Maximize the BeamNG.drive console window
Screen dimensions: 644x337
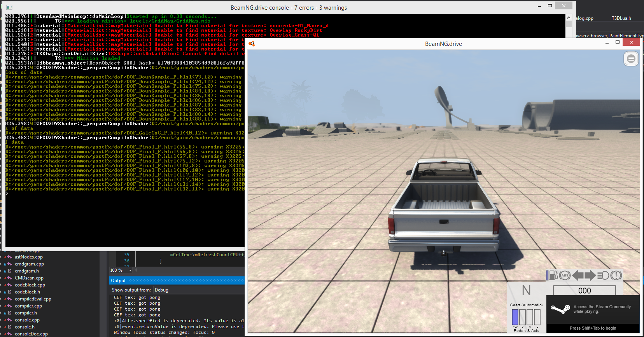pyautogui.click(x=550, y=6)
